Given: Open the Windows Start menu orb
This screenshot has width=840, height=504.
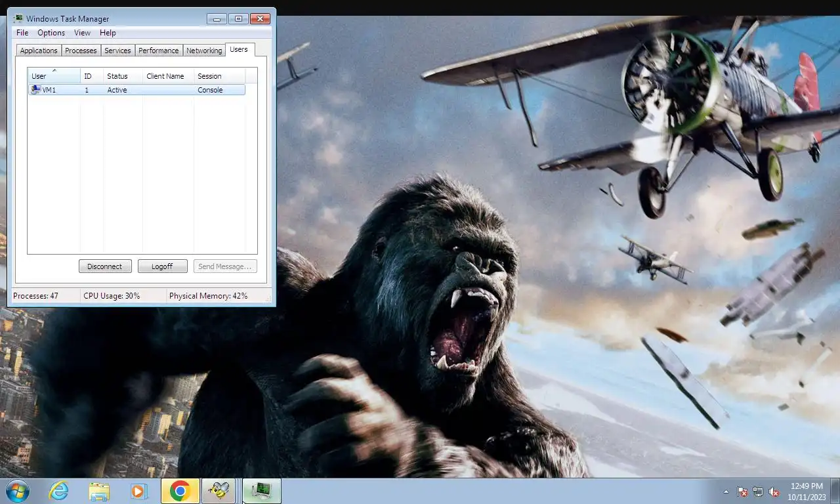Looking at the screenshot, I should point(17,491).
